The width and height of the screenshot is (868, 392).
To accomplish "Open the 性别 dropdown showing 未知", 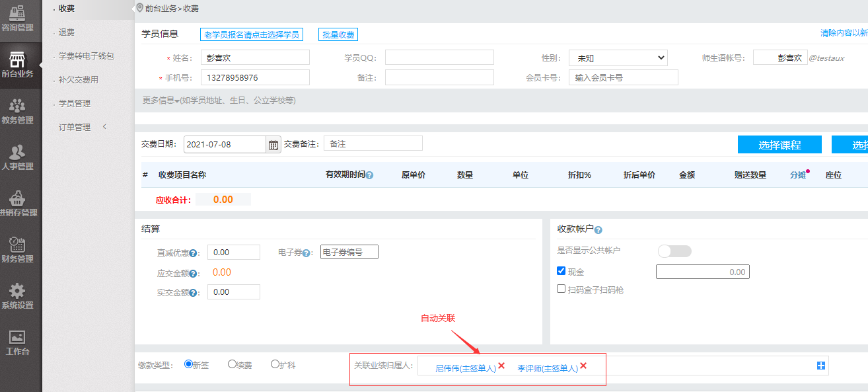I will pos(618,58).
